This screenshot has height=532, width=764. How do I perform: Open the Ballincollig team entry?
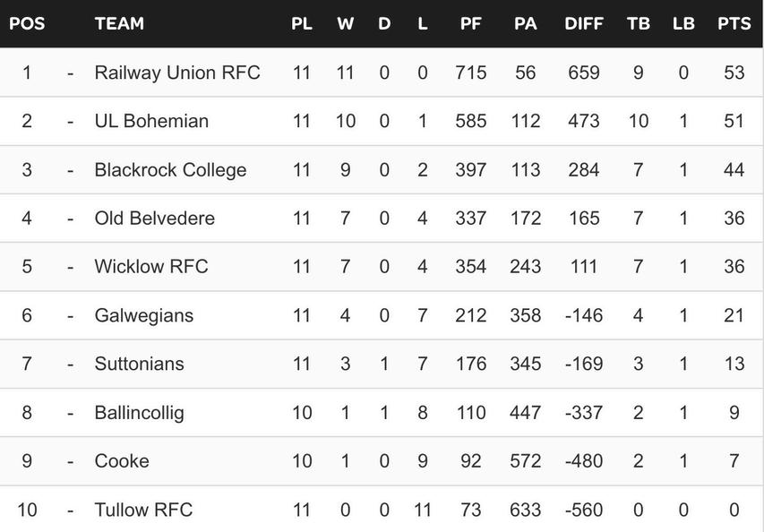[139, 412]
